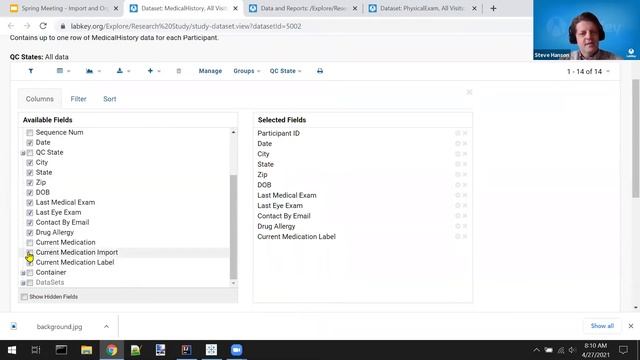640x360 pixels.
Task: Remove City from selected fields
Action: coord(465,154)
